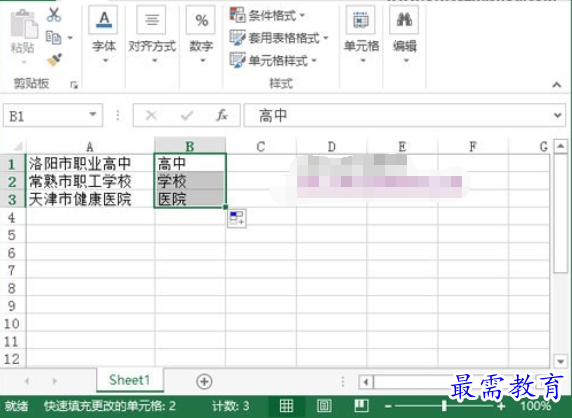Select column A header
The image size is (572, 418).
90,147
